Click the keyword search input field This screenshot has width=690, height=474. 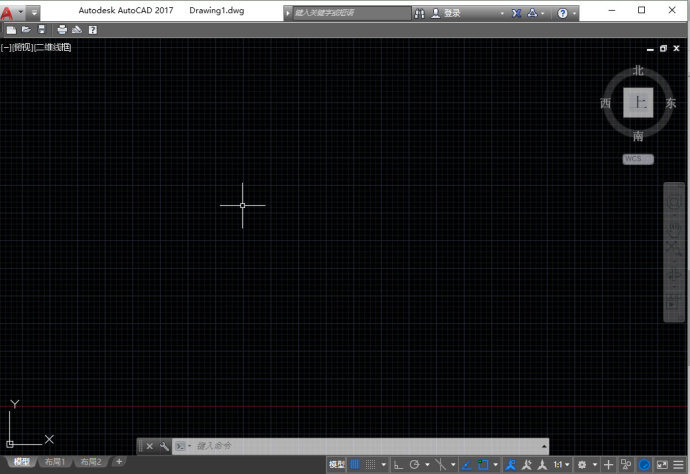point(352,13)
